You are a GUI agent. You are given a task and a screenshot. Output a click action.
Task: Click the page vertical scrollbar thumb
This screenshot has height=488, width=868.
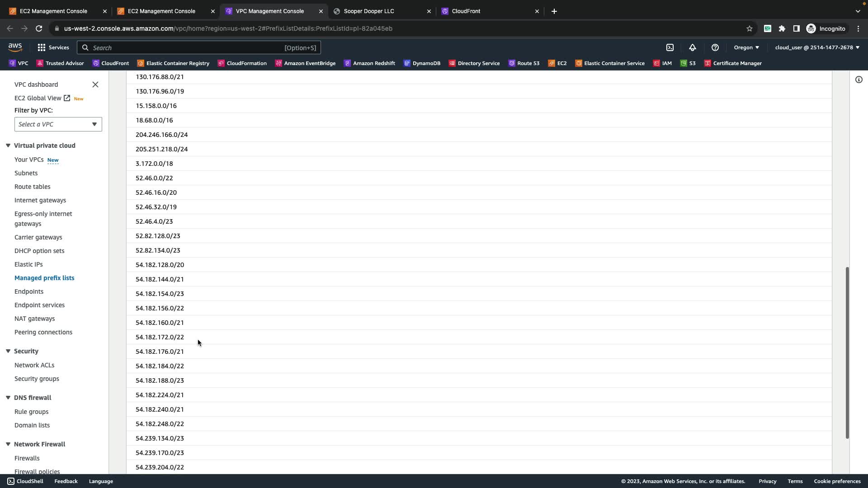point(847,352)
